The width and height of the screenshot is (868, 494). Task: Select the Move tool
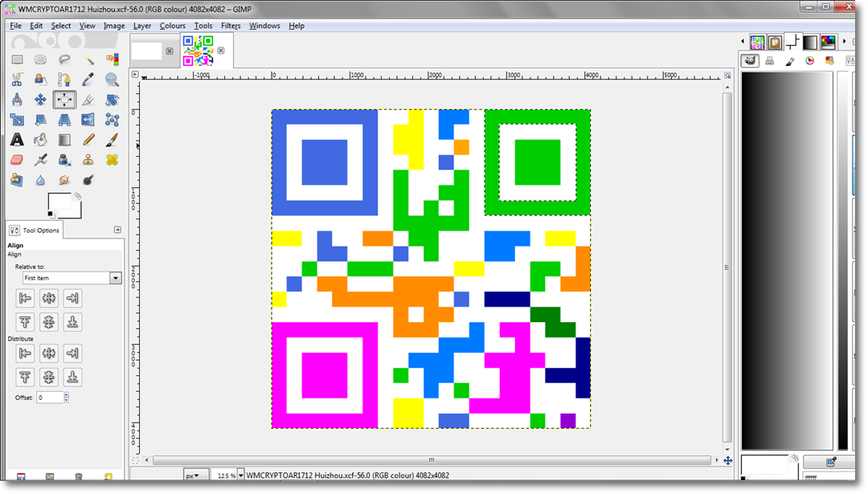click(x=40, y=100)
